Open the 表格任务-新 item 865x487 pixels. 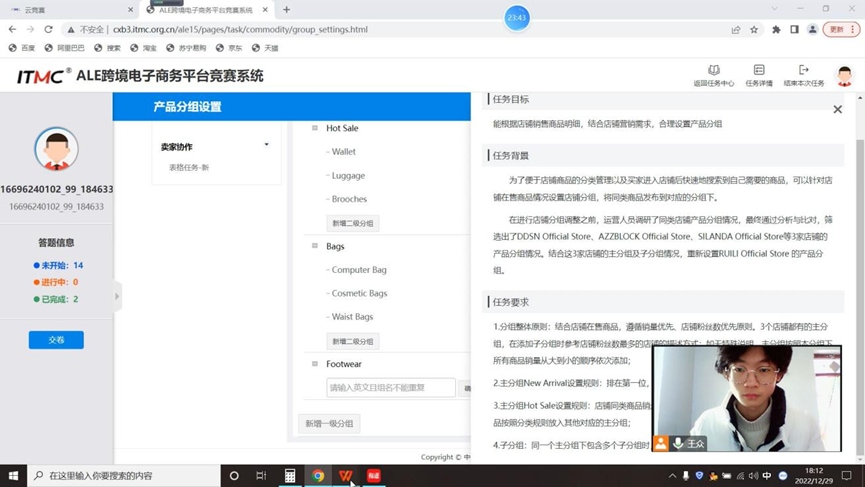tap(189, 167)
